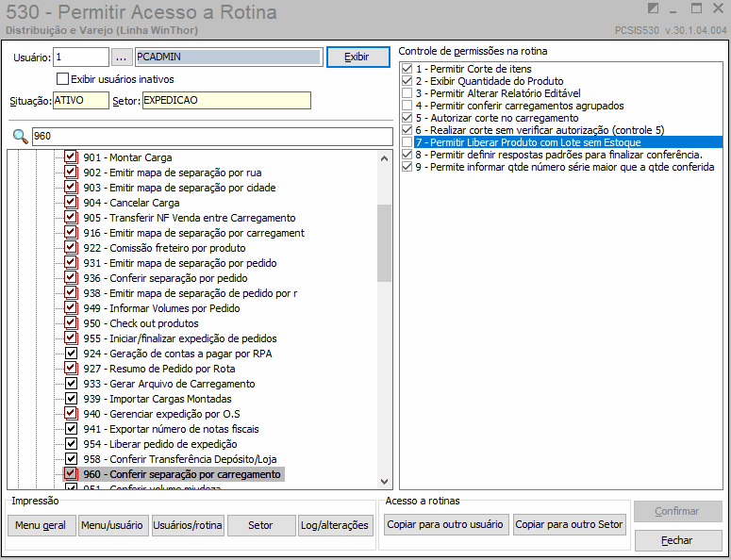Image resolution: width=731 pixels, height=560 pixels.
Task: Toggle checkbox for 916 - Emitir mapa por carregament
Action: pos(71,233)
